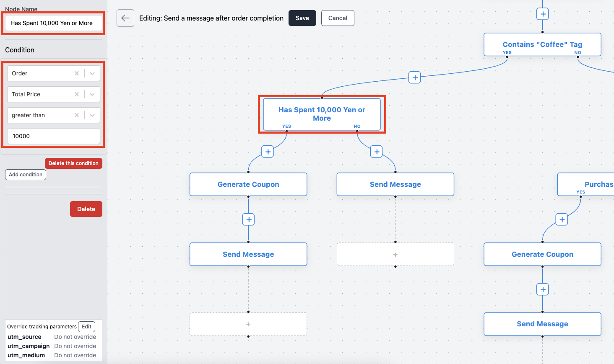Open the Order dropdown

[x=92, y=73]
